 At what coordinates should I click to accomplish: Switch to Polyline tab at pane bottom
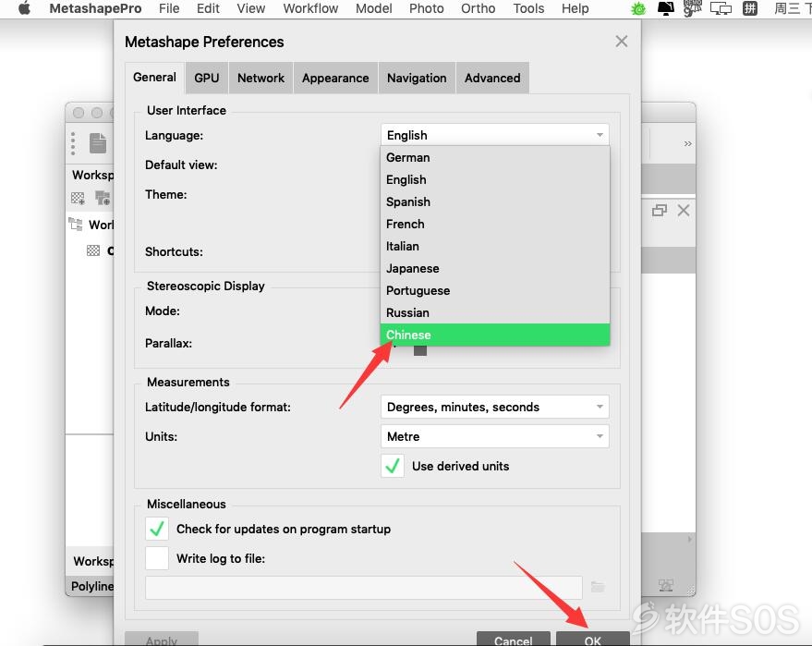tap(91, 587)
